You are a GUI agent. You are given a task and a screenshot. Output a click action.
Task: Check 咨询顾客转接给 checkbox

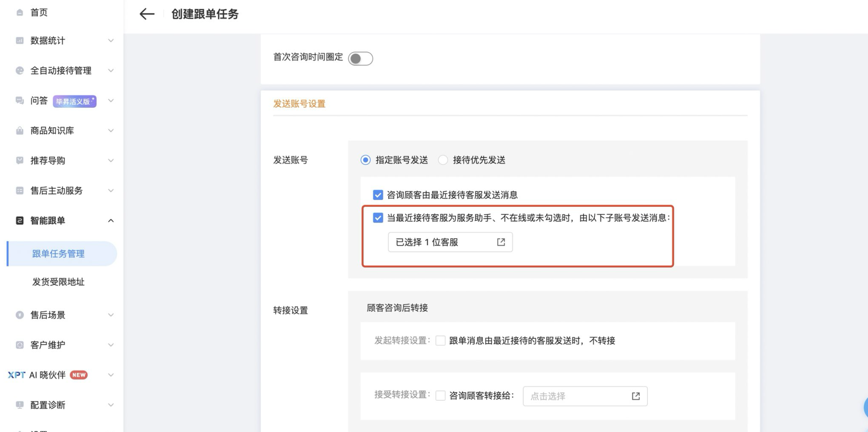coord(441,395)
